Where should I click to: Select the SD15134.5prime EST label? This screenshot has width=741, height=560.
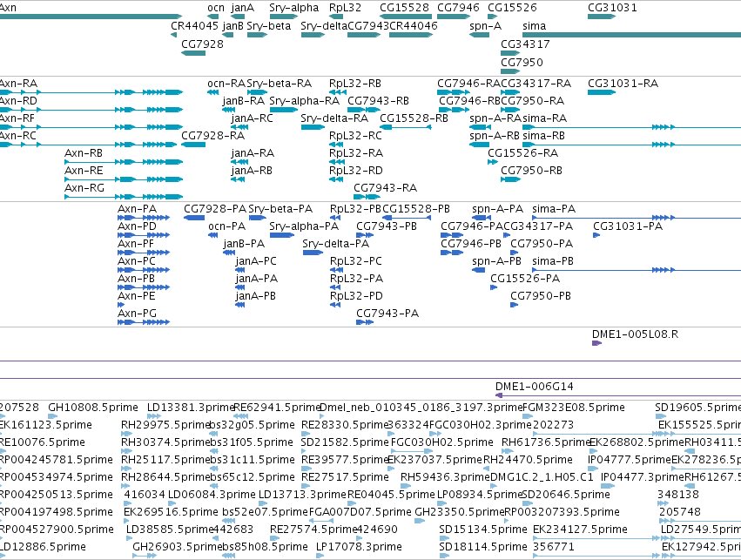(x=483, y=530)
